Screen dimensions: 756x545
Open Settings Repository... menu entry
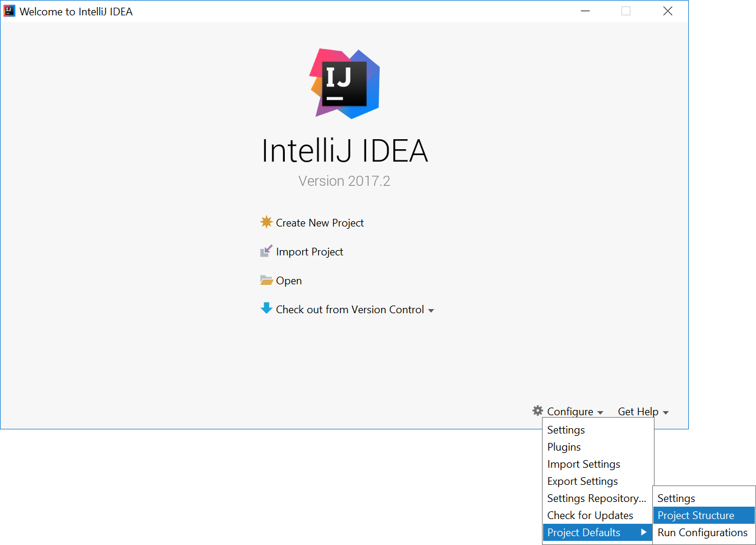point(596,498)
